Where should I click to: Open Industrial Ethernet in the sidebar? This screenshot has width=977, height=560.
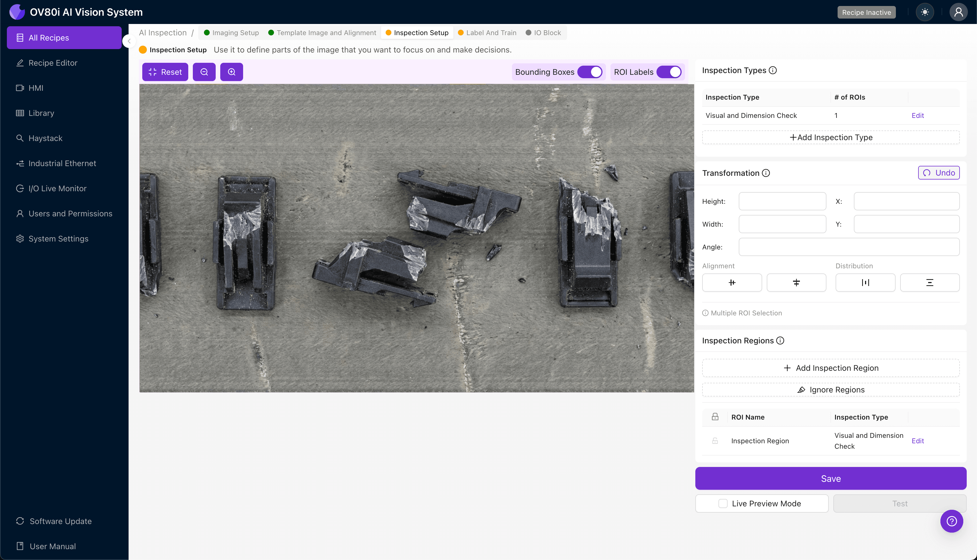tap(62, 164)
